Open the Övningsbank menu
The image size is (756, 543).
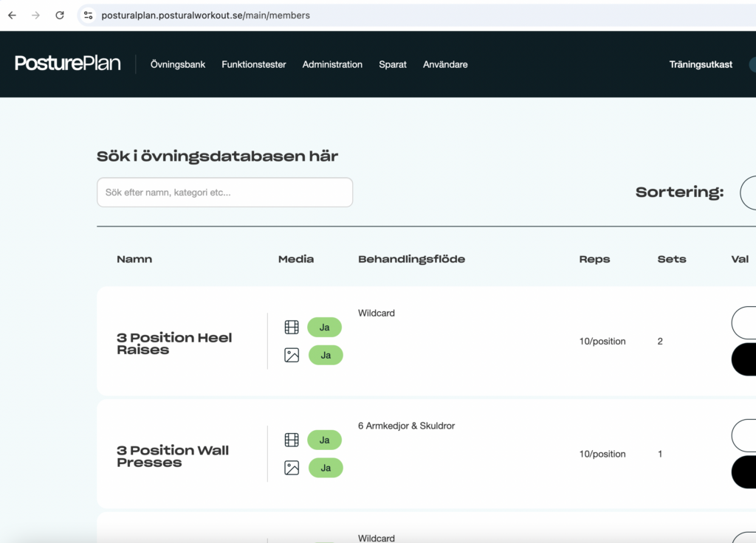[178, 64]
